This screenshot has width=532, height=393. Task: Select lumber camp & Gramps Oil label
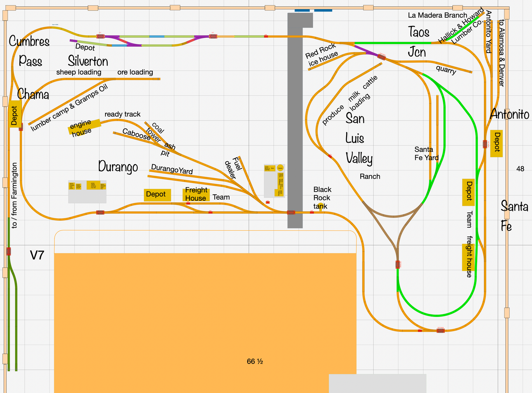tap(69, 108)
